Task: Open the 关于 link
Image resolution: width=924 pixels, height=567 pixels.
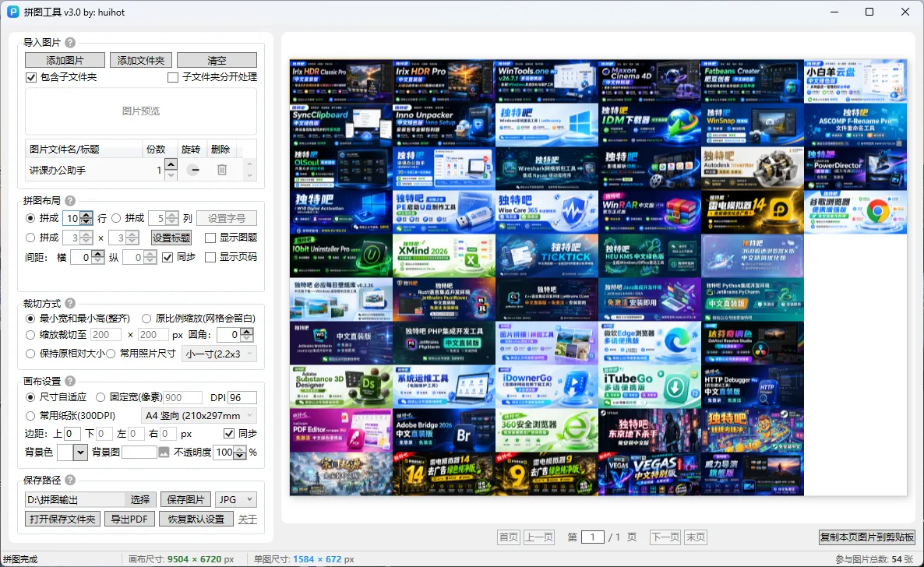Action: (x=248, y=519)
